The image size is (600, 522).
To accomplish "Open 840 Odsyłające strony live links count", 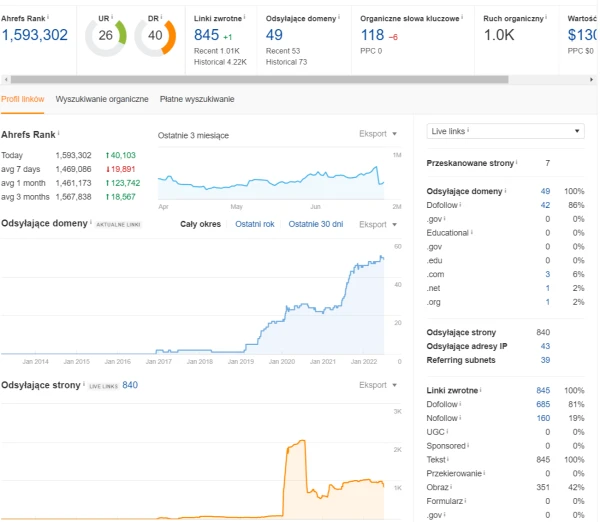I will pos(130,385).
